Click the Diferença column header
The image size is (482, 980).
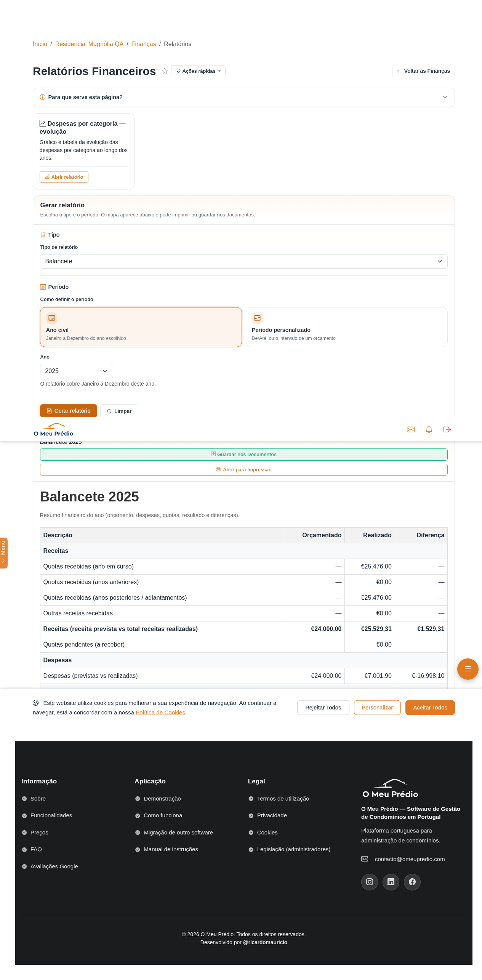click(x=421, y=535)
